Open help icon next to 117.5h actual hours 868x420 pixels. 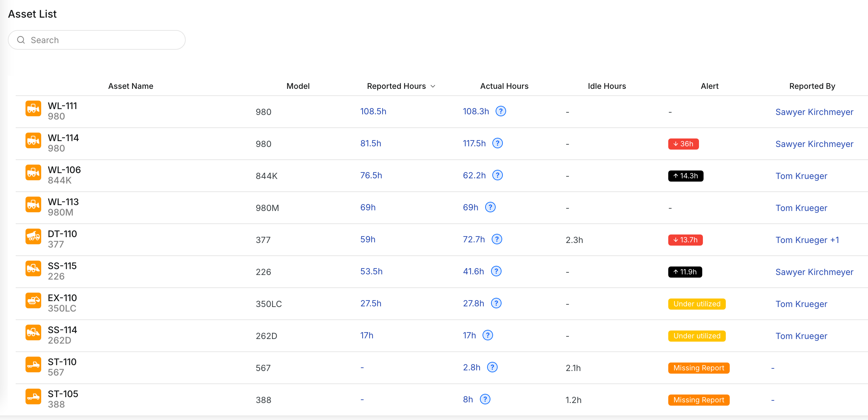[497, 143]
